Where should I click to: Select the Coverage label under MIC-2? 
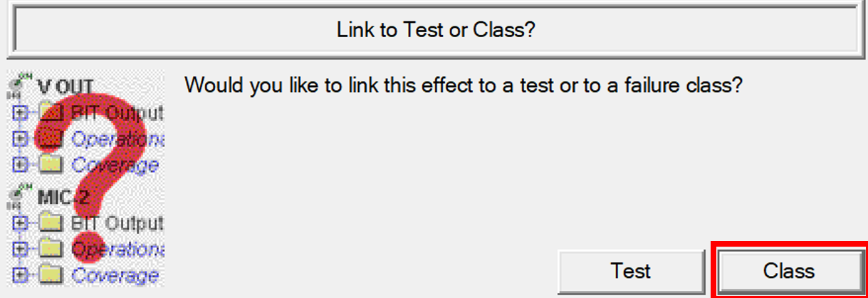115,275
